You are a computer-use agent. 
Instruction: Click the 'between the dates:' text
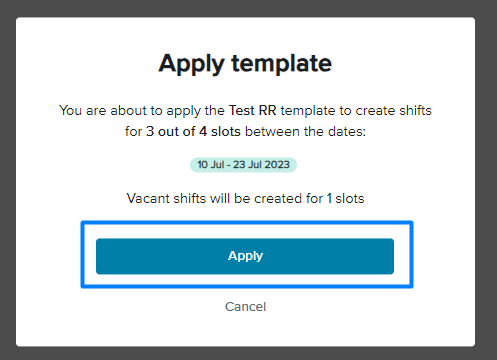305,131
